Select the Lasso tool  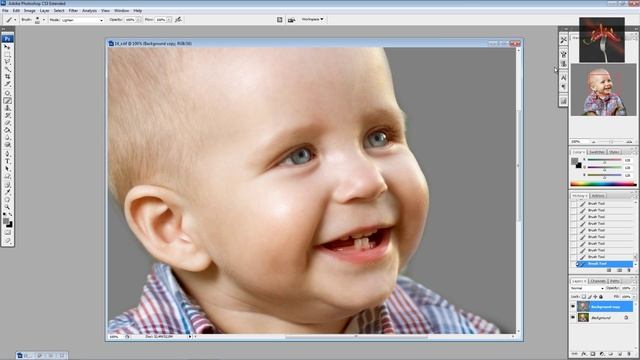pyautogui.click(x=7, y=61)
